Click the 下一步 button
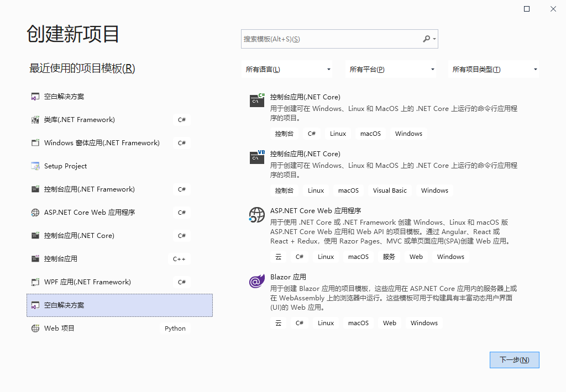The image size is (566, 392). 514,359
